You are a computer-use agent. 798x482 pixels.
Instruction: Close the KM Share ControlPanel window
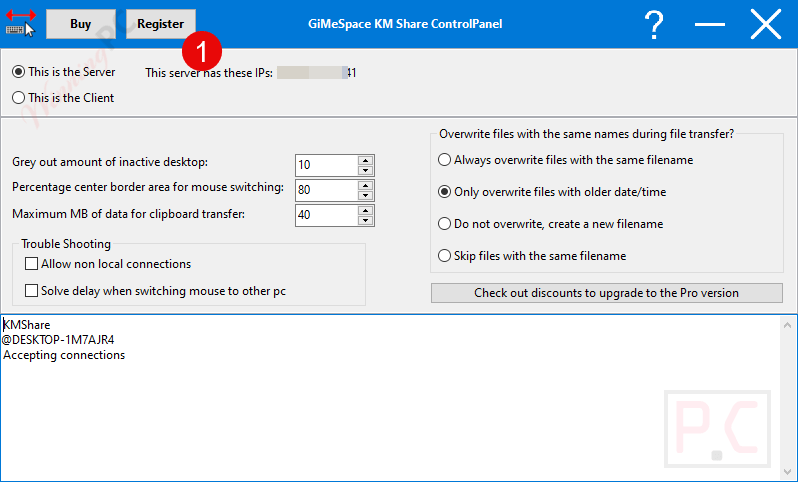pyautogui.click(x=765, y=24)
